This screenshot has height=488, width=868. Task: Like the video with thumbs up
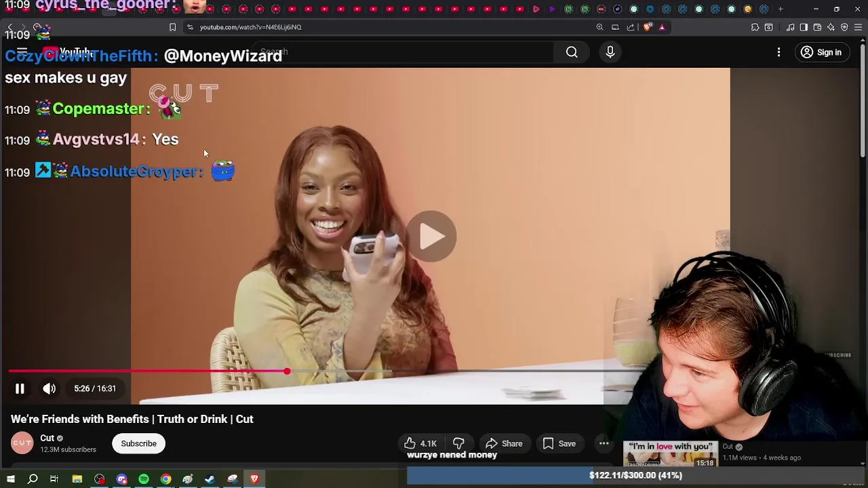pos(420,443)
